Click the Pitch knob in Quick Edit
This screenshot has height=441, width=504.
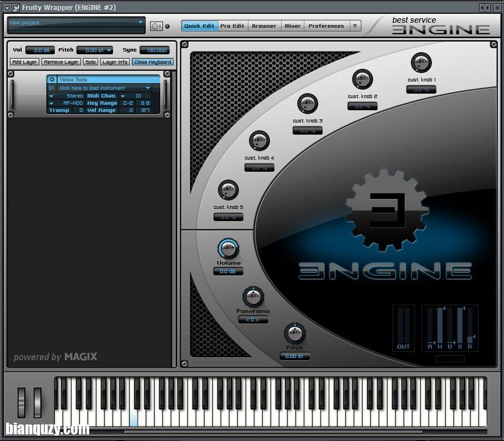tap(294, 334)
